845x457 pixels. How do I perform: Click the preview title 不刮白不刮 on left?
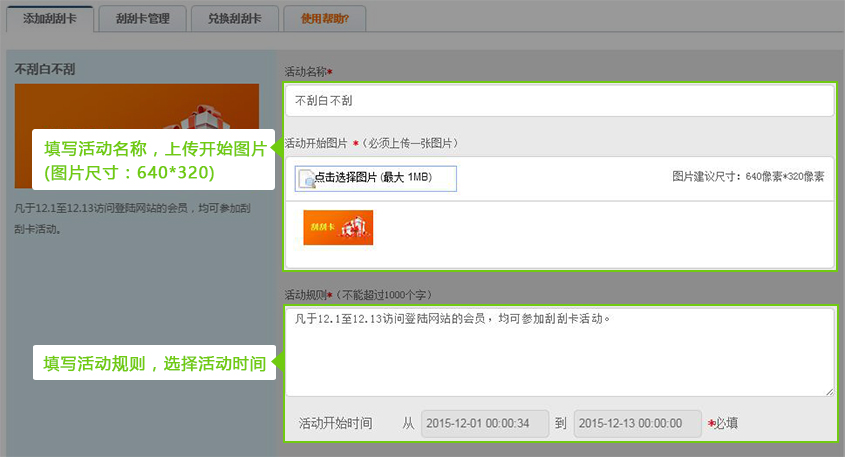(59, 69)
